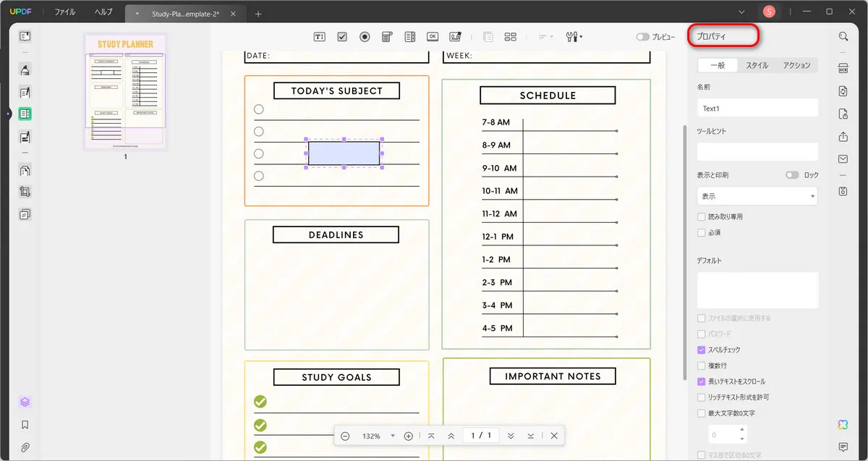Check the 必須 checkbox
868x461 pixels.
coord(701,233)
